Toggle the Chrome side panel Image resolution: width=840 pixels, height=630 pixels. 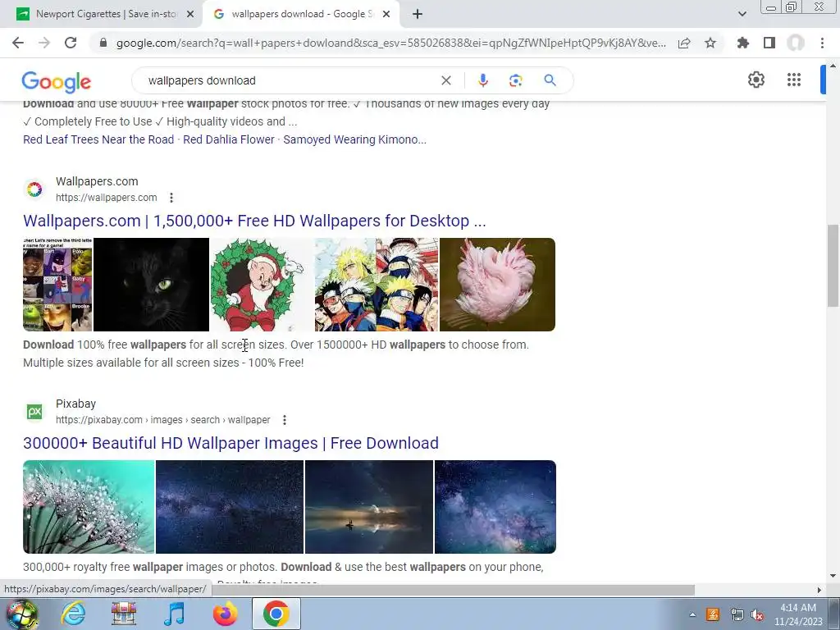click(x=769, y=43)
